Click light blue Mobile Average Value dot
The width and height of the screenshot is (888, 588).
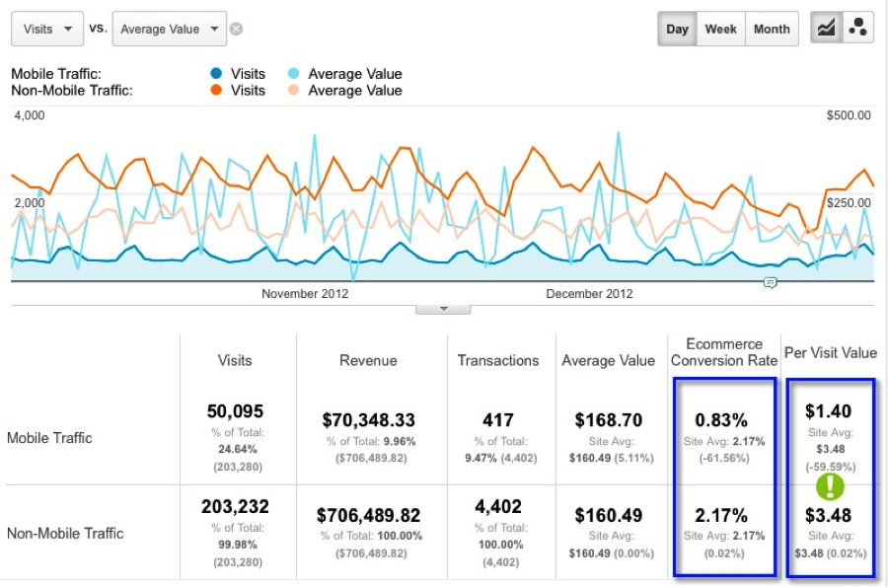point(293,73)
